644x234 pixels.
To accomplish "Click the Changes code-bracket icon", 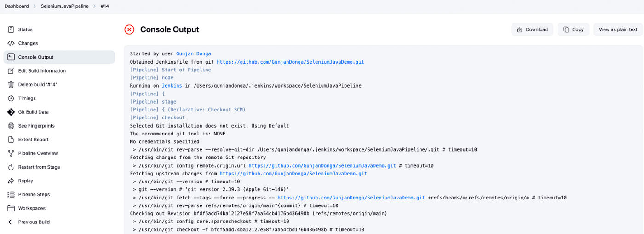I will (x=11, y=43).
